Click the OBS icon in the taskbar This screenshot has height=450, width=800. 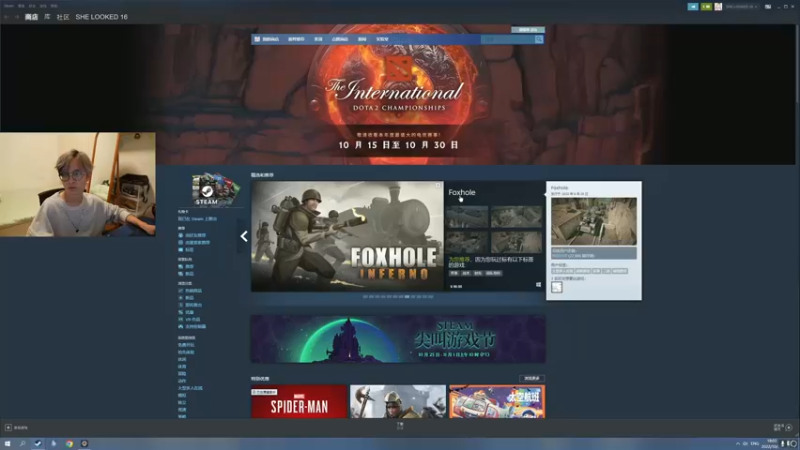pos(84,443)
